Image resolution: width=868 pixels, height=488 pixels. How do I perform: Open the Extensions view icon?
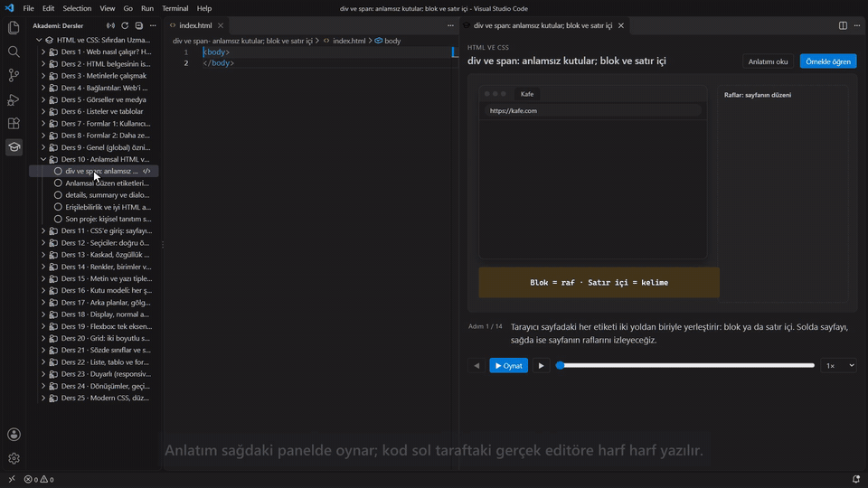click(14, 124)
